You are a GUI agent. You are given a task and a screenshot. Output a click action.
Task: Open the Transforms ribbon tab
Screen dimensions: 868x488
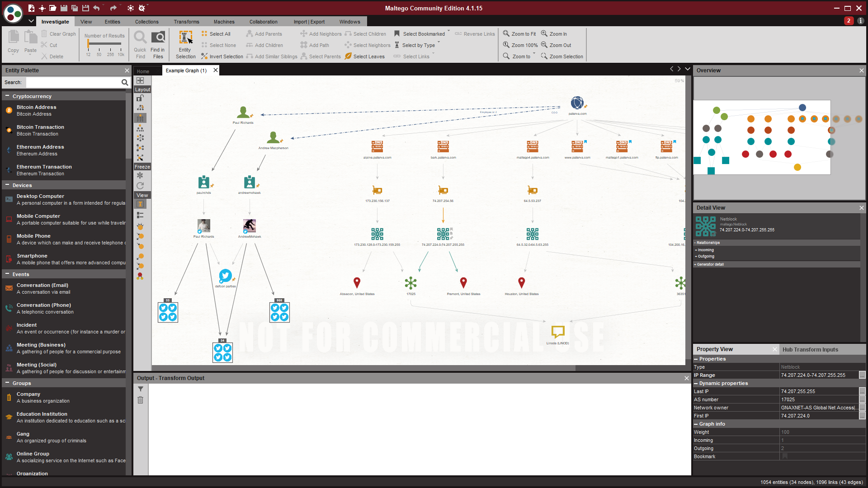(186, 22)
